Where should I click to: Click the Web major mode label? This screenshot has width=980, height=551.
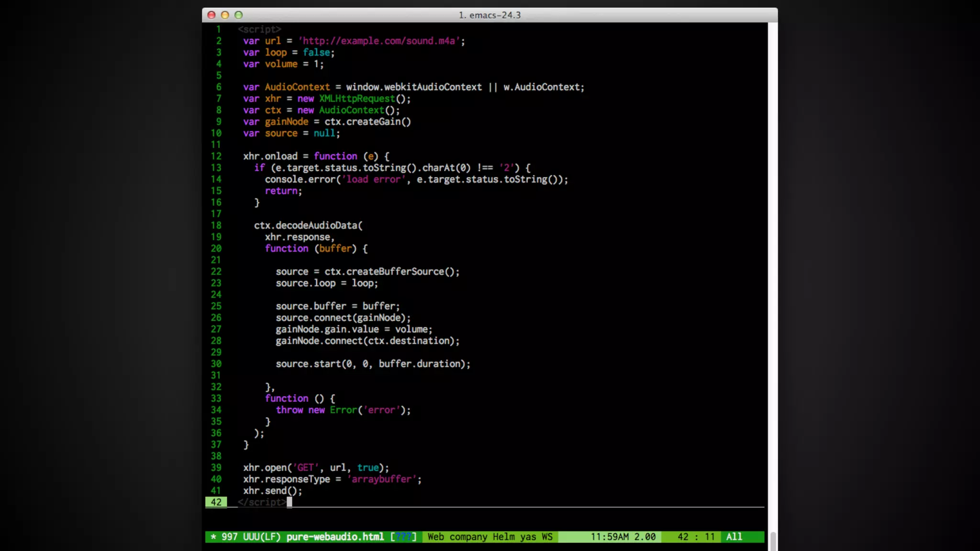pos(435,537)
